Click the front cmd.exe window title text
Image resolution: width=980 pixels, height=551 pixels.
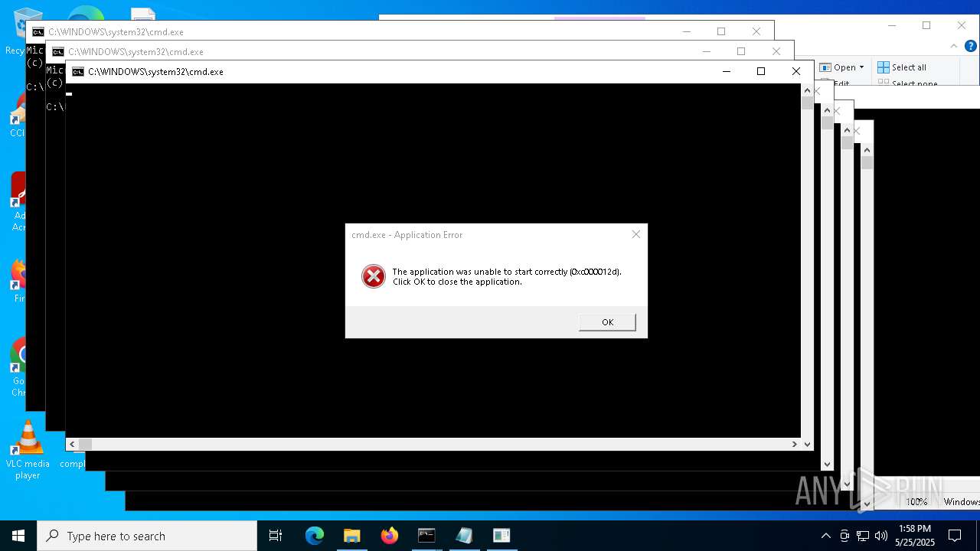(x=155, y=72)
